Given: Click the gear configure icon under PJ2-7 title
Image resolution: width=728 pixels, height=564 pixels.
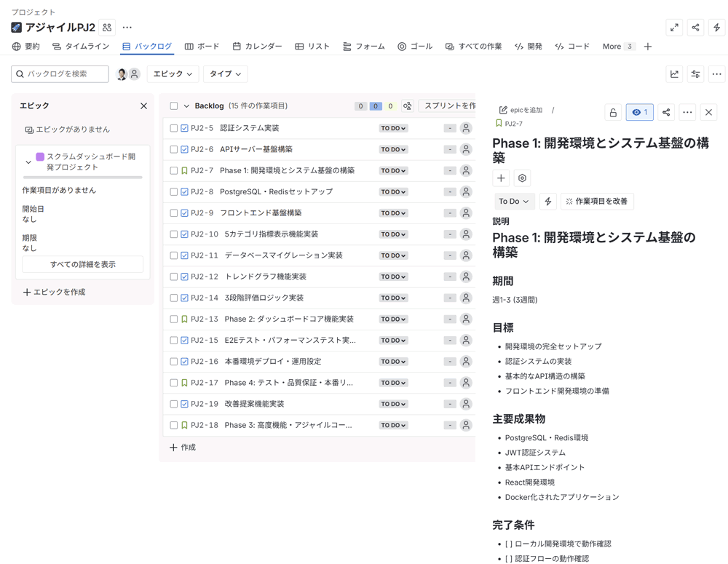Looking at the screenshot, I should coord(522,178).
